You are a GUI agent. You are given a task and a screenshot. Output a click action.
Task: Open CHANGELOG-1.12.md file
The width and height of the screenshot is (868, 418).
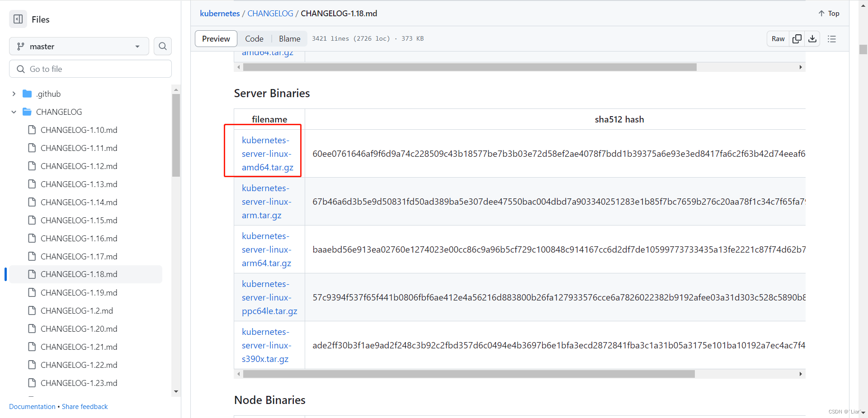click(x=79, y=166)
